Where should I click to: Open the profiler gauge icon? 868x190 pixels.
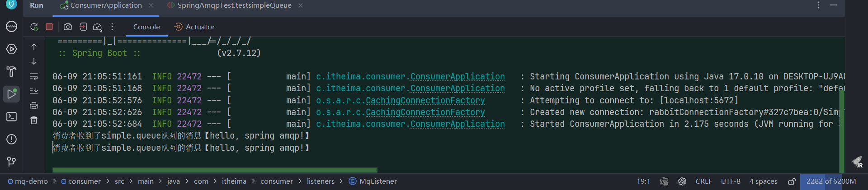97,27
